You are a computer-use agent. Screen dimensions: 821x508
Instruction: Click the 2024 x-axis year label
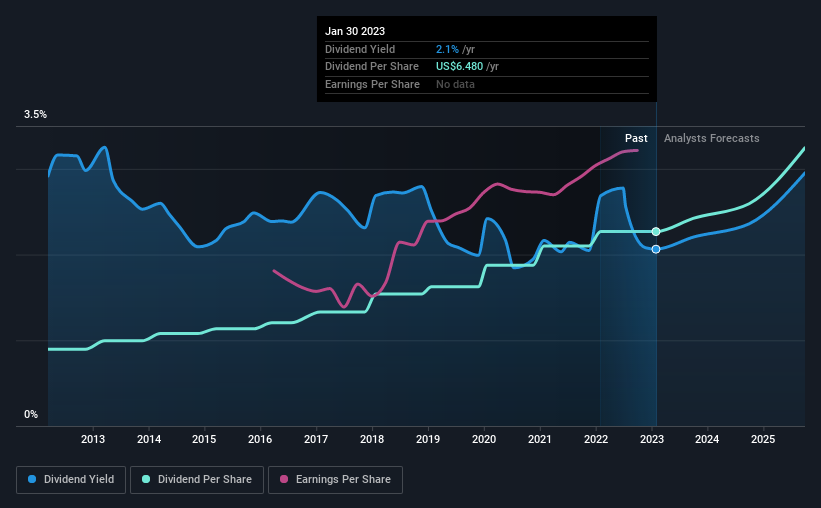707,439
